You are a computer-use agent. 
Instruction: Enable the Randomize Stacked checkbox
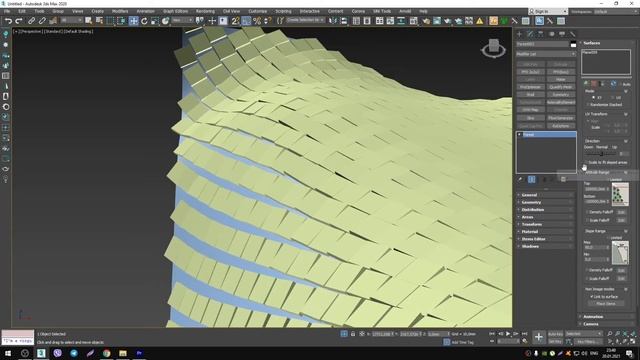click(588, 105)
